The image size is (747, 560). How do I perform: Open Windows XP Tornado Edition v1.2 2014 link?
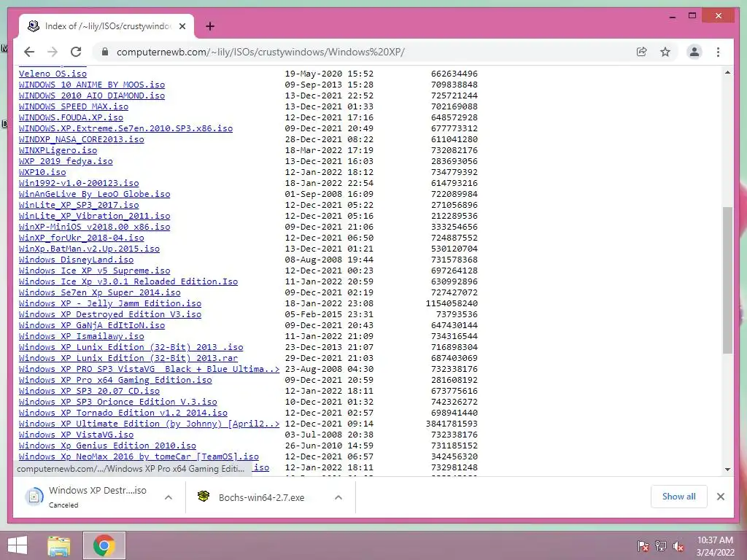[123, 413]
